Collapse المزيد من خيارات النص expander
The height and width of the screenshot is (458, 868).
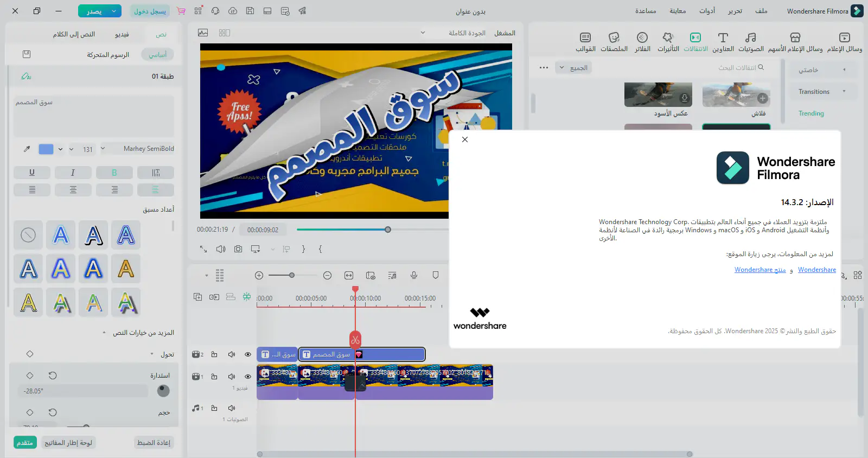[104, 333]
